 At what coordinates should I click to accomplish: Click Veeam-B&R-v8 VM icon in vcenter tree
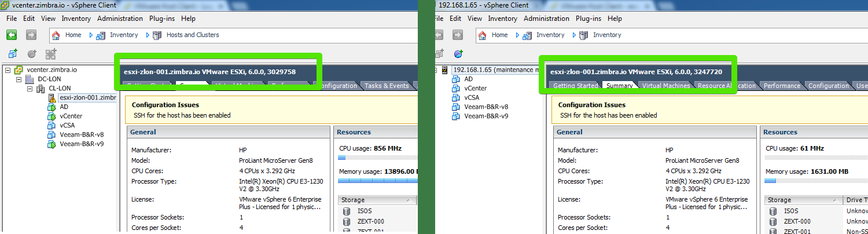52,134
